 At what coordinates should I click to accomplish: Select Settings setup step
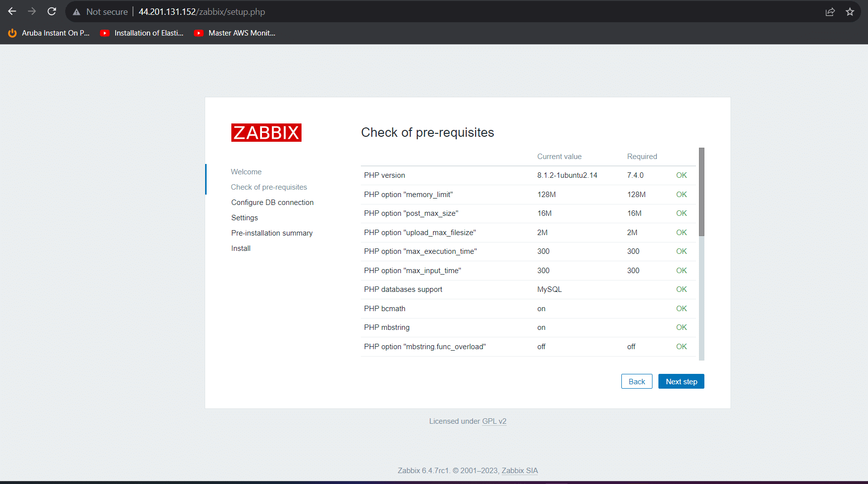(245, 218)
